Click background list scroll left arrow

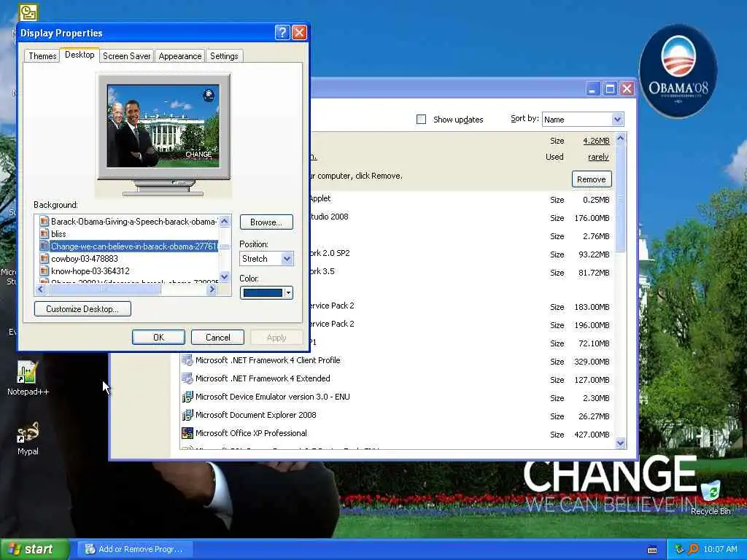(40, 289)
